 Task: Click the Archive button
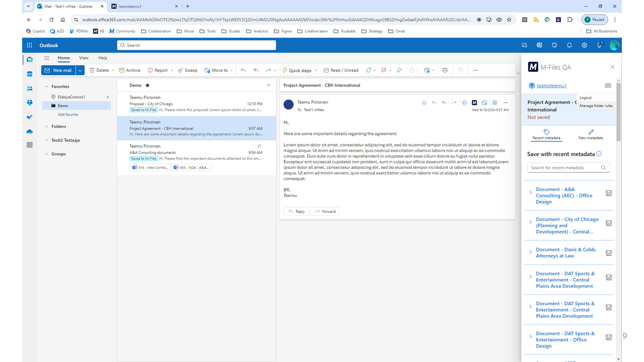coord(129,70)
